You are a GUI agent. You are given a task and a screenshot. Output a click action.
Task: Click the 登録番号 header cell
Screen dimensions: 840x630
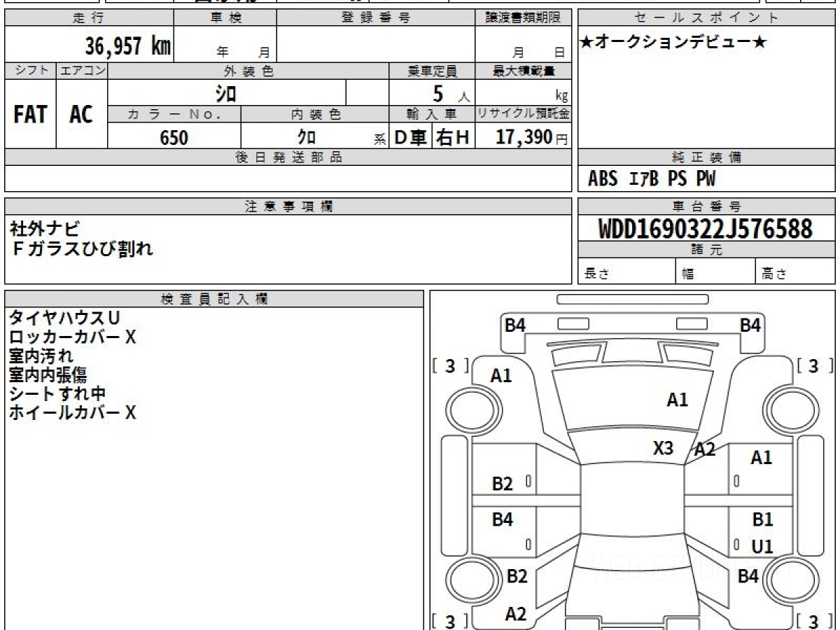[x=376, y=18]
